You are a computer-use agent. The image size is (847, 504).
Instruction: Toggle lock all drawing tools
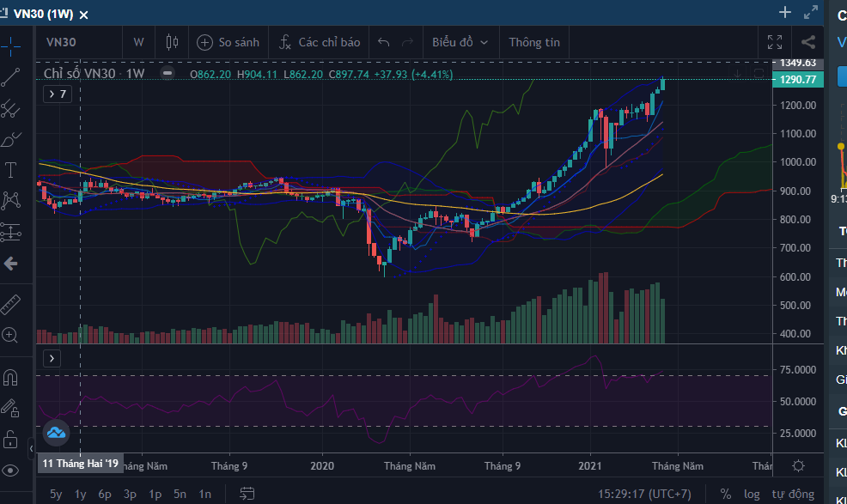(11, 439)
